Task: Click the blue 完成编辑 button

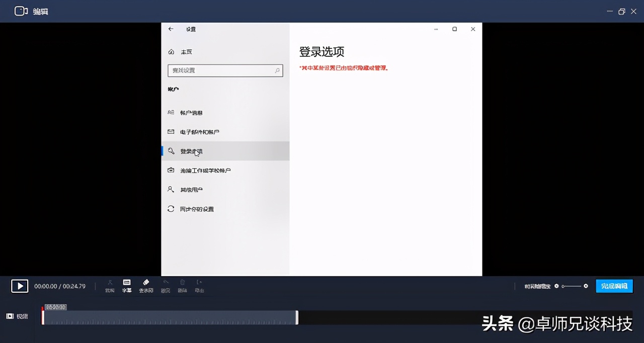Action: 614,286
